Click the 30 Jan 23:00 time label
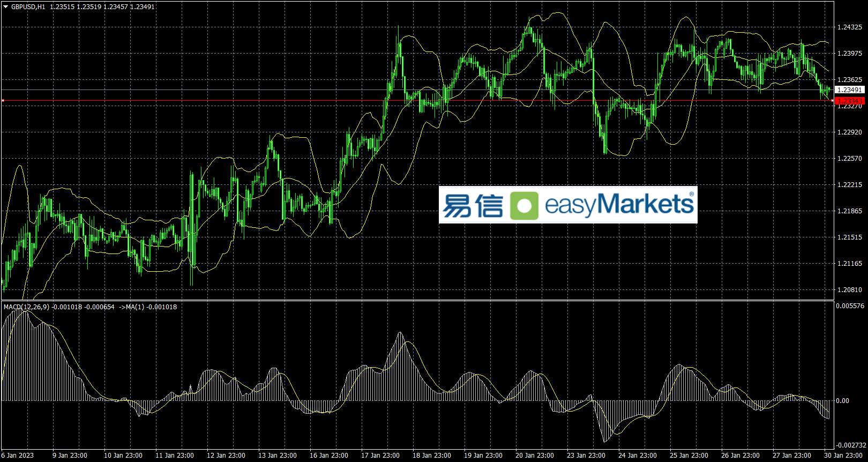Screen dimensions: 868x462 (843, 456)
